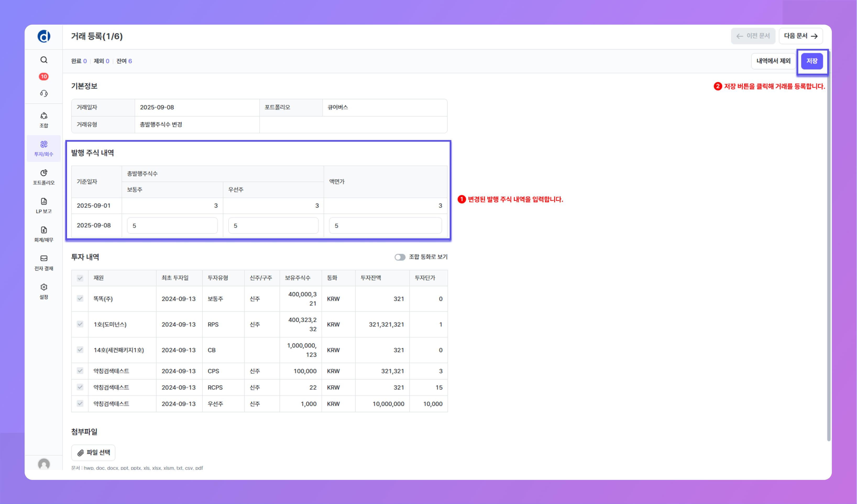Toggle checkbox for 14호(세컨패키지1호) row
This screenshot has height=504, width=857.
pyautogui.click(x=80, y=350)
